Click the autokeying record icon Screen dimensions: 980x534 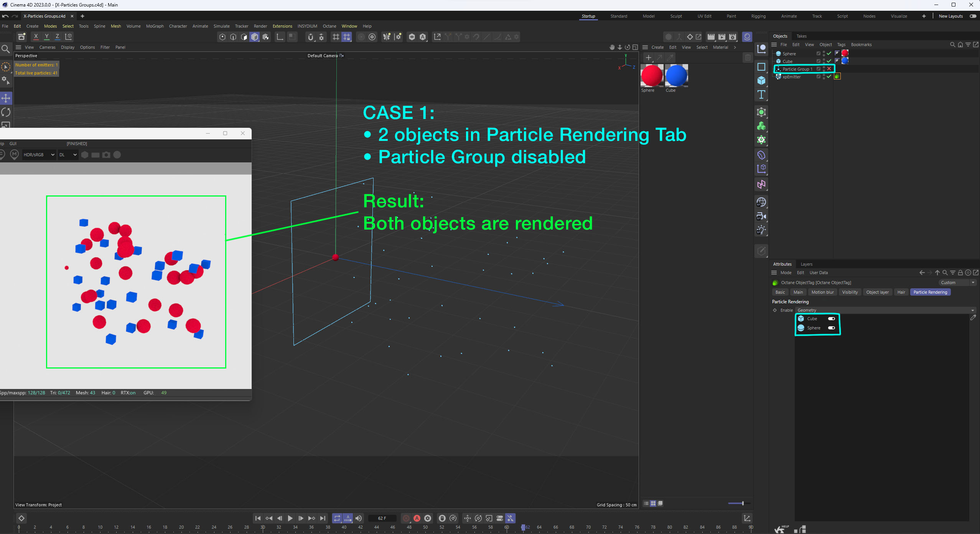[417, 518]
